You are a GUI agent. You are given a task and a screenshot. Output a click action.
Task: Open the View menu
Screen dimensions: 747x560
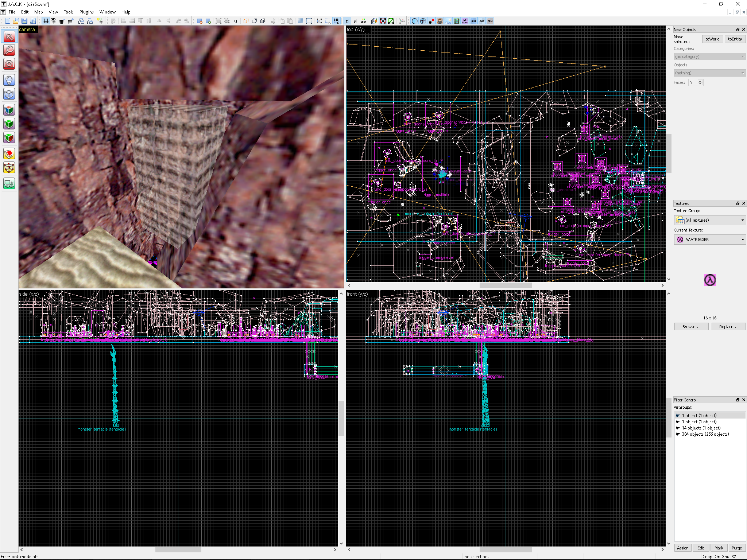[x=53, y=12]
